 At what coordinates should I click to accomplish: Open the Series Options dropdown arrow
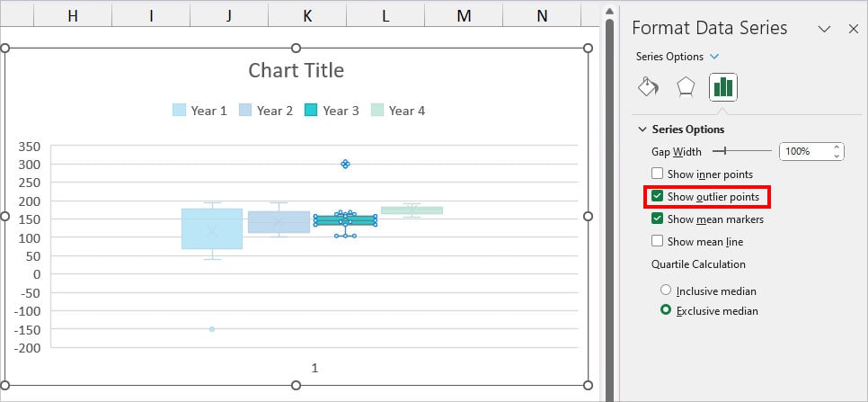pyautogui.click(x=714, y=57)
